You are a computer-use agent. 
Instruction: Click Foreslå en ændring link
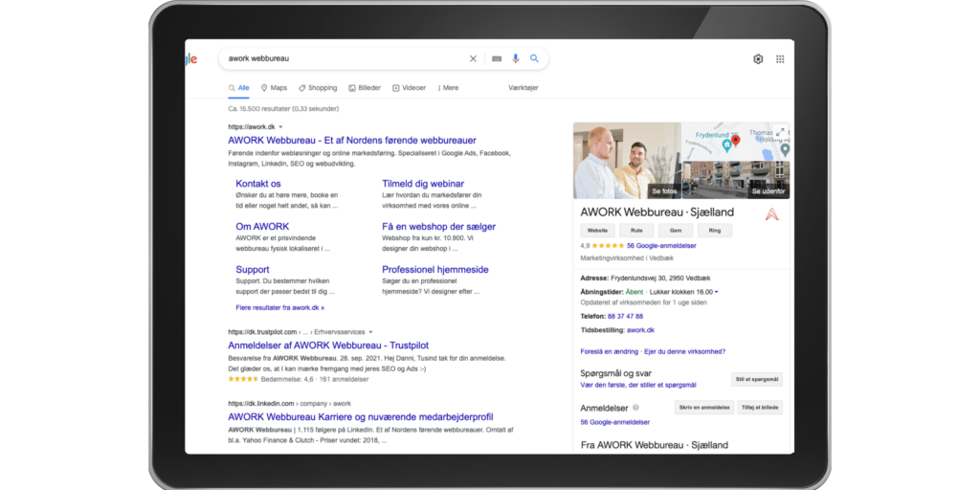pos(610,352)
